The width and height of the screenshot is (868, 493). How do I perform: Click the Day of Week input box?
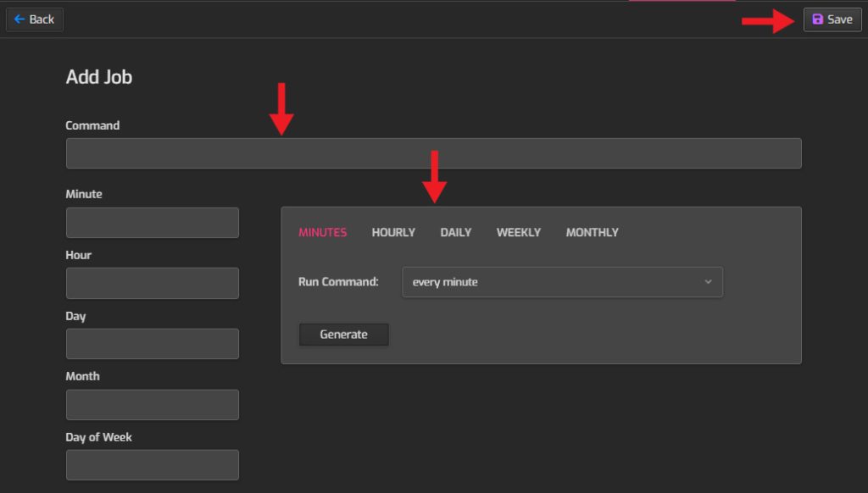(x=152, y=464)
